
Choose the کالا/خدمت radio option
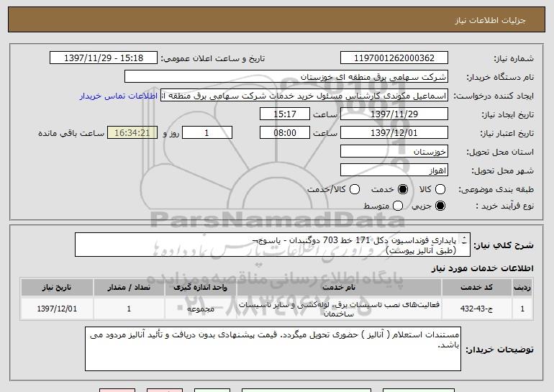pyautogui.click(x=353, y=189)
